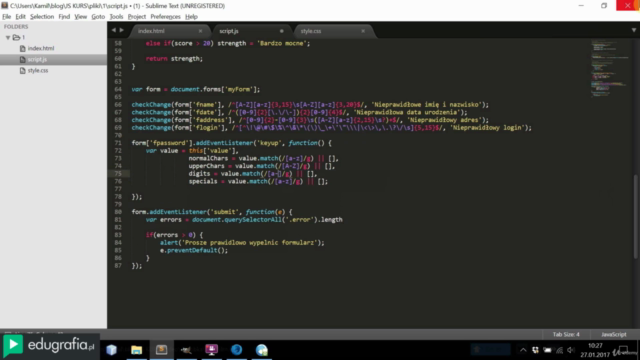This screenshot has width=640, height=360.
Task: Click the minimap code overview
Action: 609,69
